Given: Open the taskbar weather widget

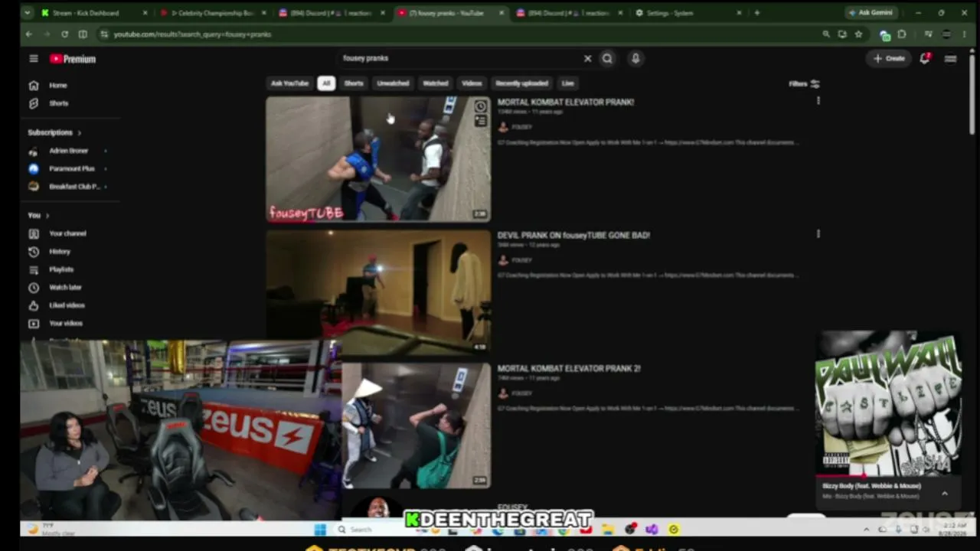Looking at the screenshot, I should click(52, 530).
